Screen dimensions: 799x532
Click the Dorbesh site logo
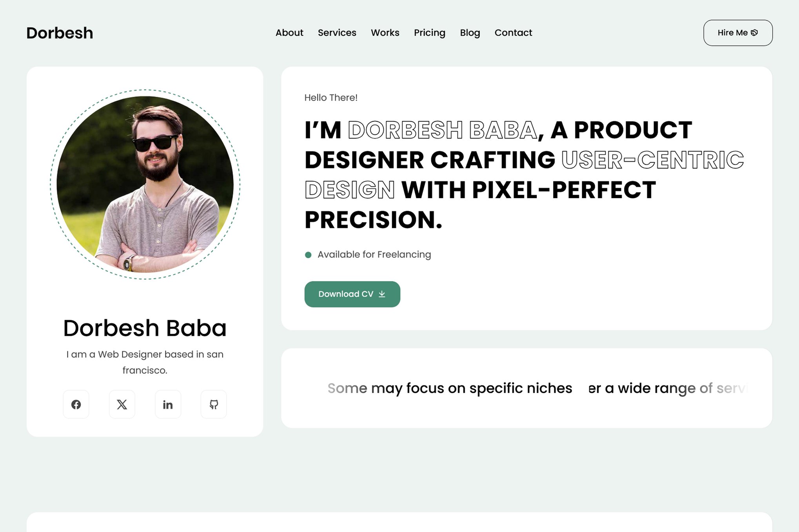coord(60,33)
